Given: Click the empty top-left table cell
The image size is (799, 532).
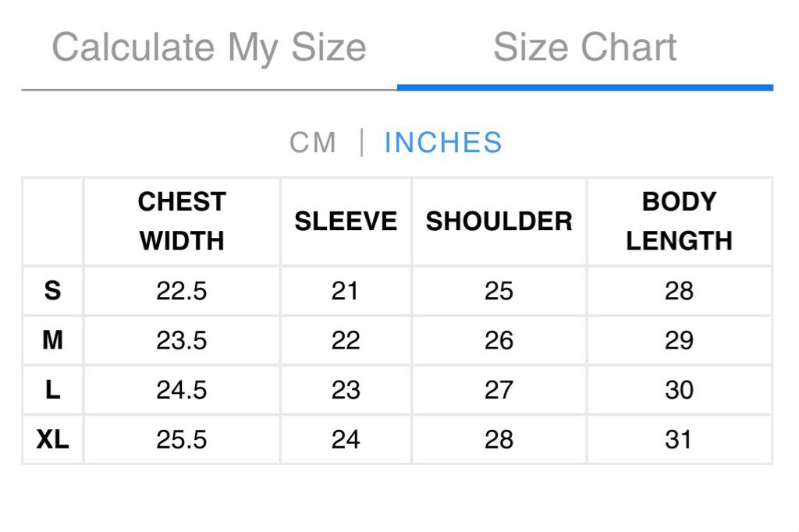Looking at the screenshot, I should coord(52,221).
